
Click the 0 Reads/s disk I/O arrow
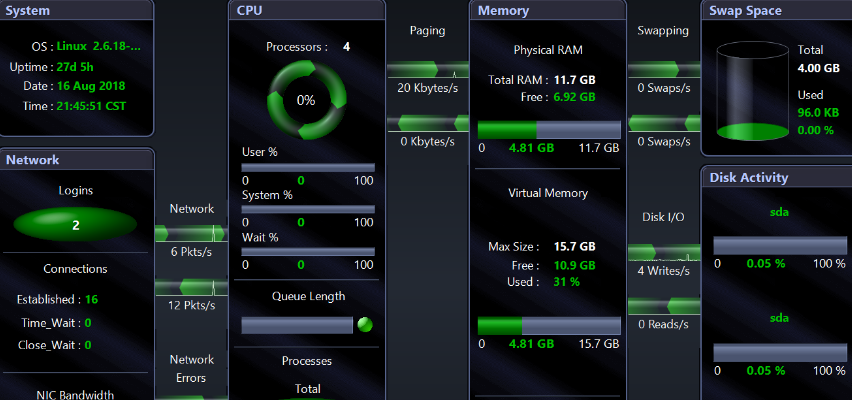pyautogui.click(x=663, y=305)
